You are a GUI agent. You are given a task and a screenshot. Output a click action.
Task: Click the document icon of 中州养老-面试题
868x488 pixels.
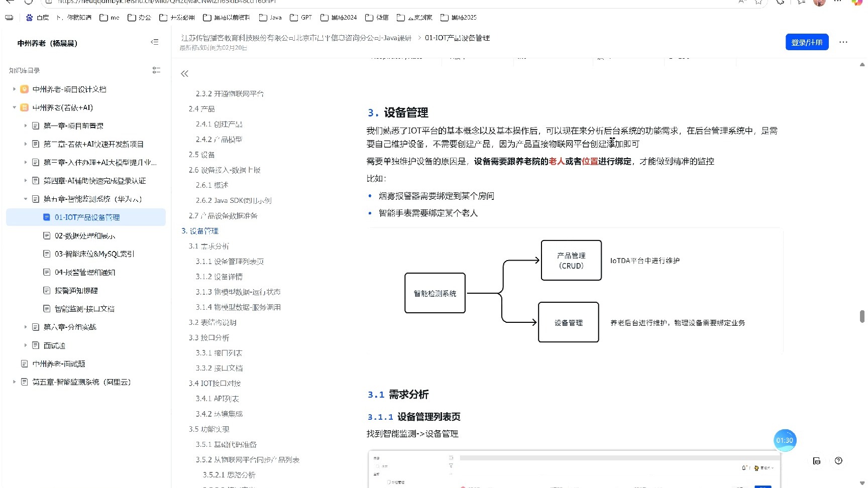(x=24, y=363)
